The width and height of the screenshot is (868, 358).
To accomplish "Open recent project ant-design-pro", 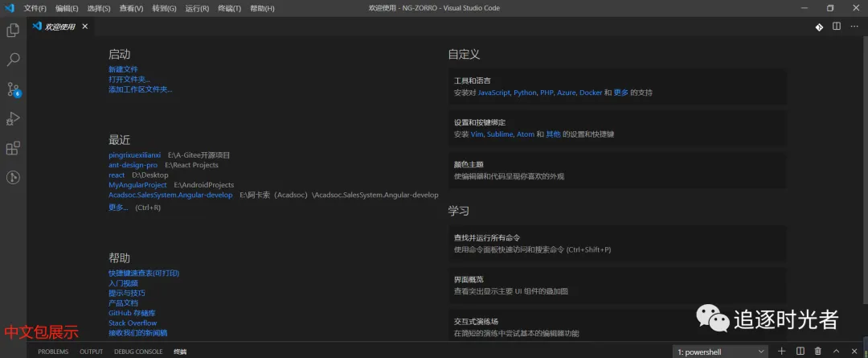I will point(133,165).
